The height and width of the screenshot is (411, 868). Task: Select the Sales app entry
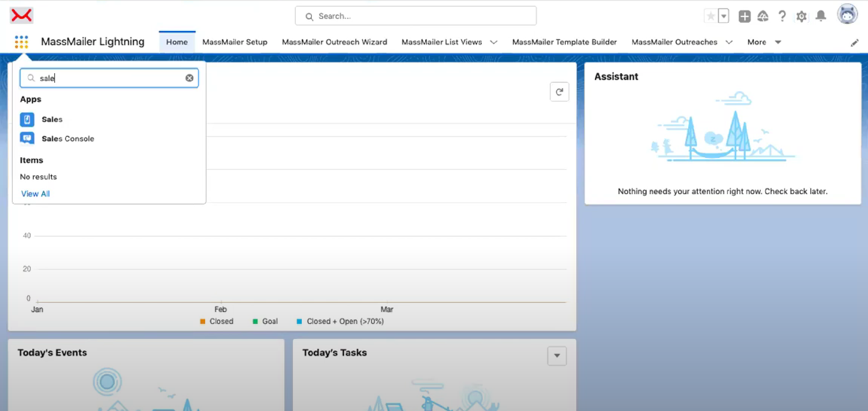[x=52, y=119]
